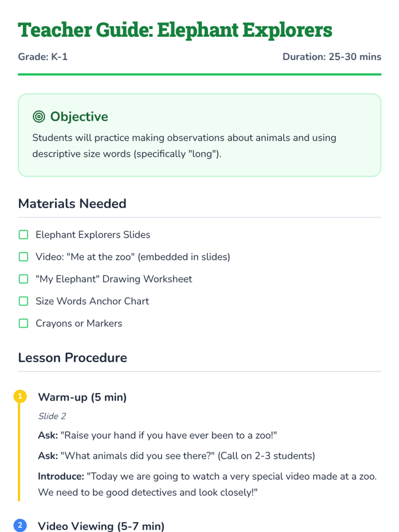The image size is (399, 532).
Task: Select the Duration: 25-30 mins text
Action: click(x=332, y=57)
